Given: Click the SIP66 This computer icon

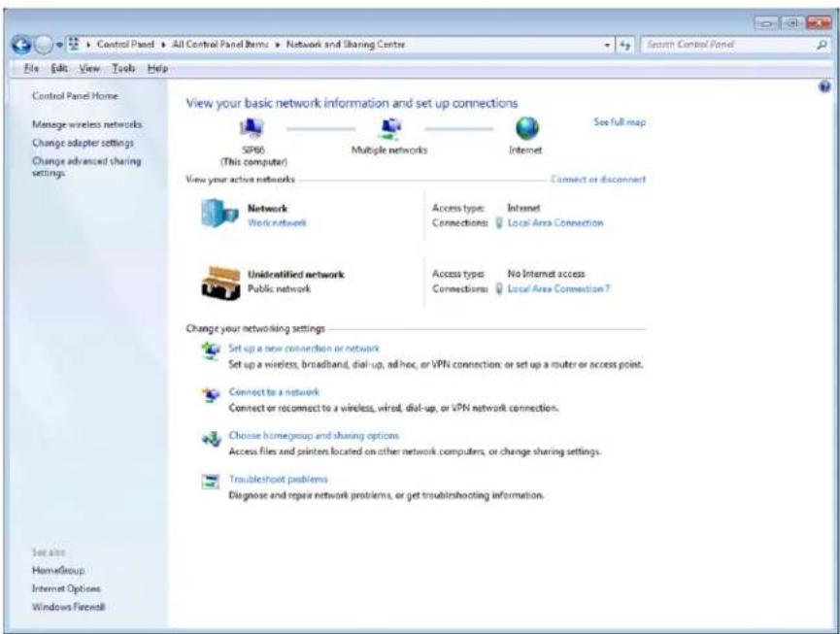Looking at the screenshot, I should click(252, 128).
